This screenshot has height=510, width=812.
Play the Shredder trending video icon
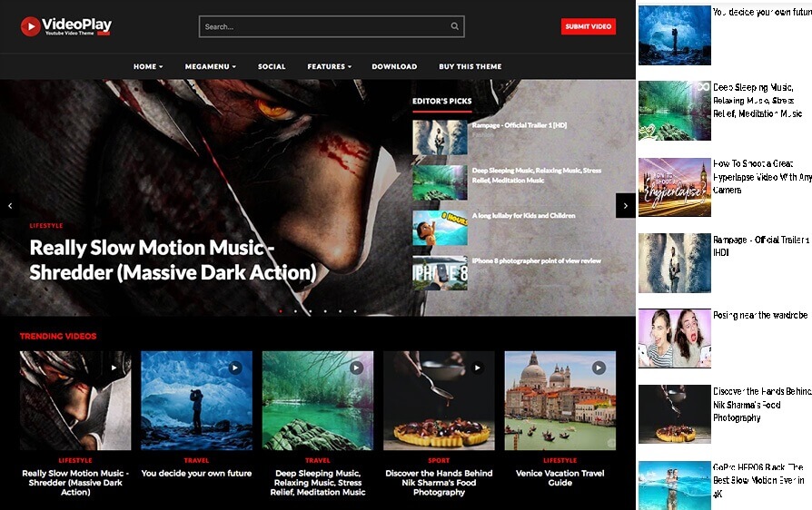[x=114, y=368]
